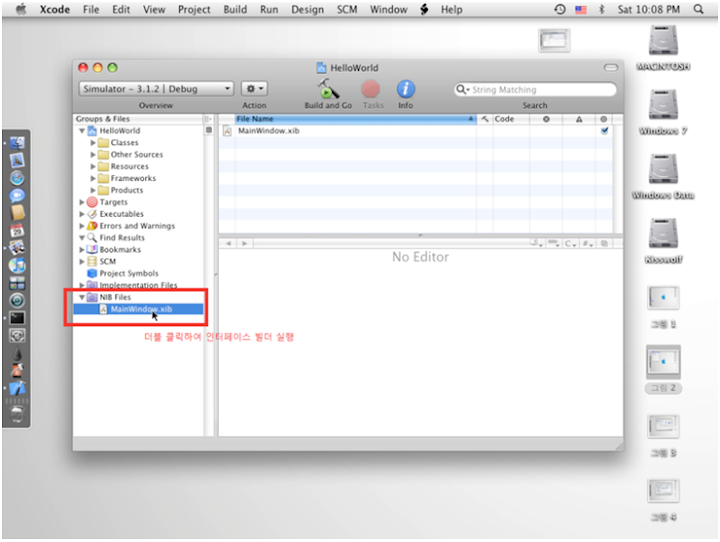Go back in editor history arrow

point(228,243)
